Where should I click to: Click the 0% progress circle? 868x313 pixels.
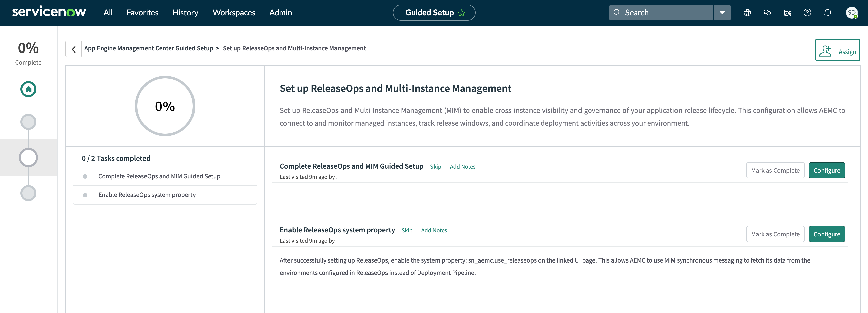click(165, 106)
